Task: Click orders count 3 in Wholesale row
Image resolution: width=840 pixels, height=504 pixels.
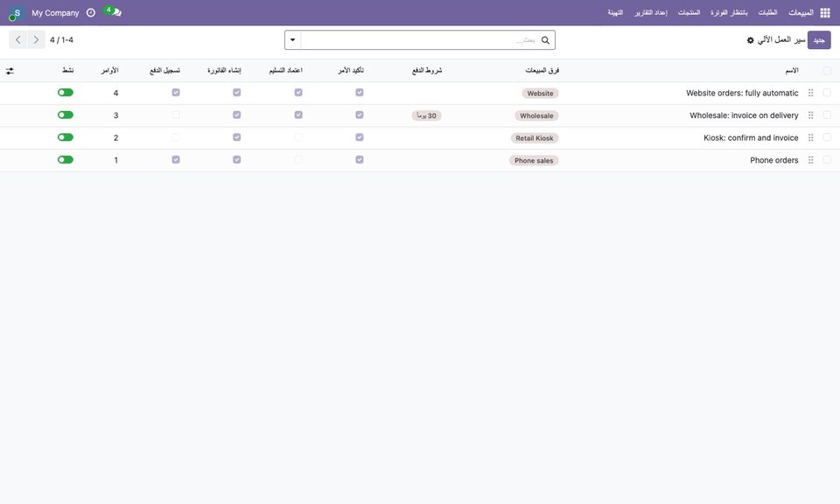Action: coord(115,115)
